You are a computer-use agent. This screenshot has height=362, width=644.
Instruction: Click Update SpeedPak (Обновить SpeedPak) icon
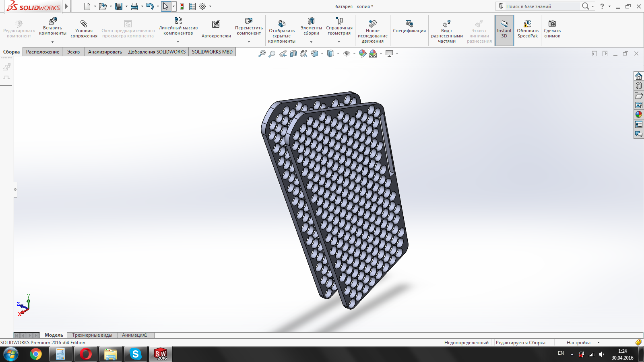coord(527,24)
